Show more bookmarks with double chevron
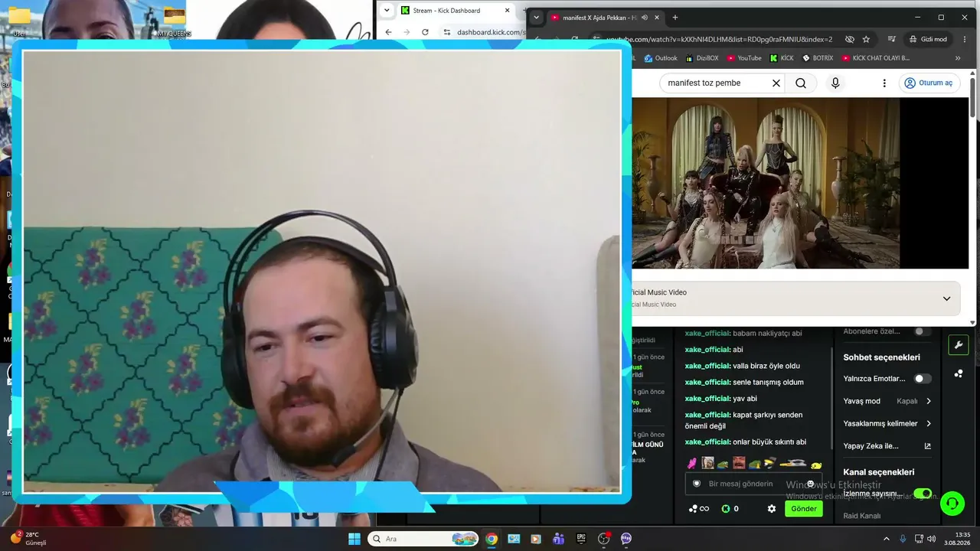The width and height of the screenshot is (980, 551). coord(957,58)
